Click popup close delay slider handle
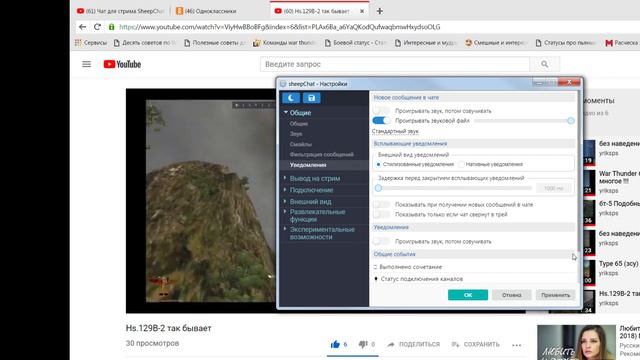The image size is (640, 360). click(378, 188)
